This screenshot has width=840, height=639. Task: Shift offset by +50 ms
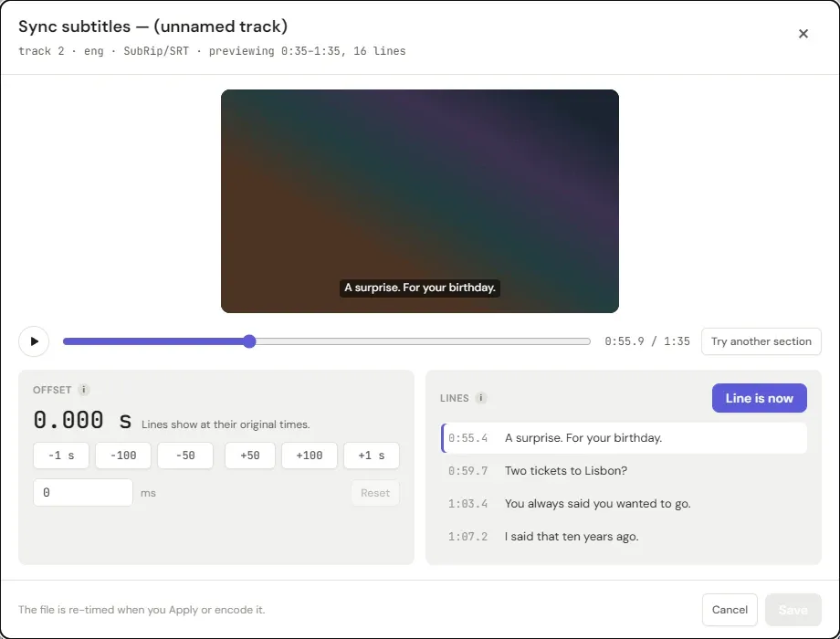click(x=250, y=456)
